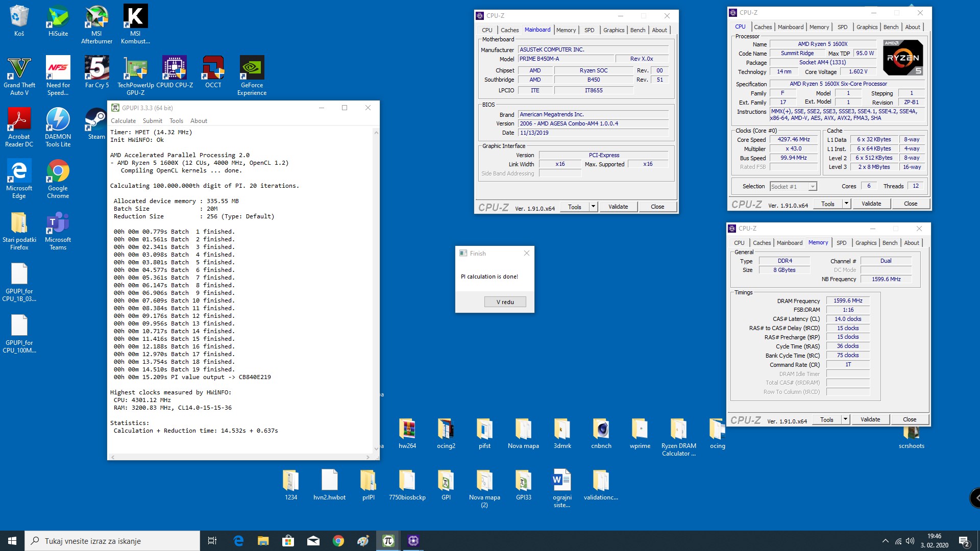Image resolution: width=980 pixels, height=551 pixels.
Task: Close the Finish dialog with X
Action: 527,253
